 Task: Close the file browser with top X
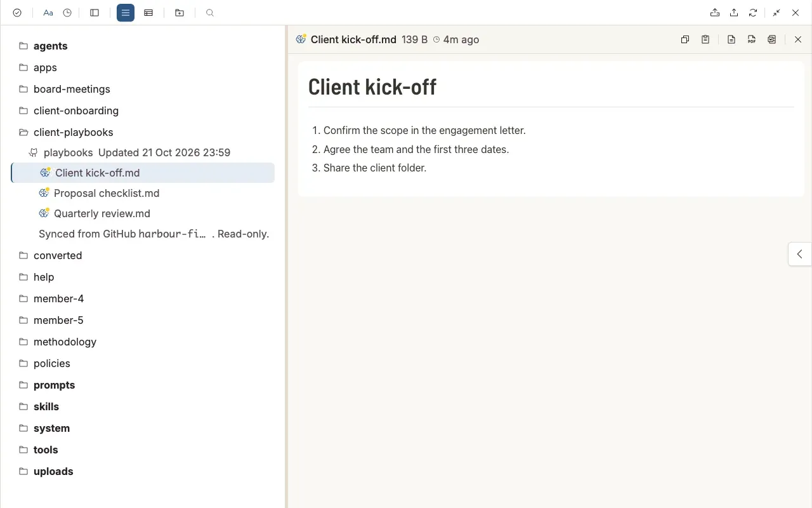click(x=796, y=13)
